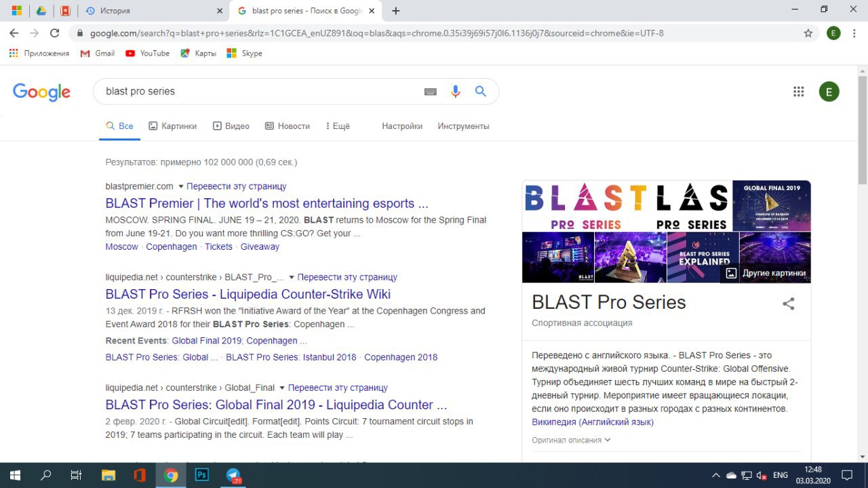
Task: Open the Moscow sitelink
Action: coord(122,247)
